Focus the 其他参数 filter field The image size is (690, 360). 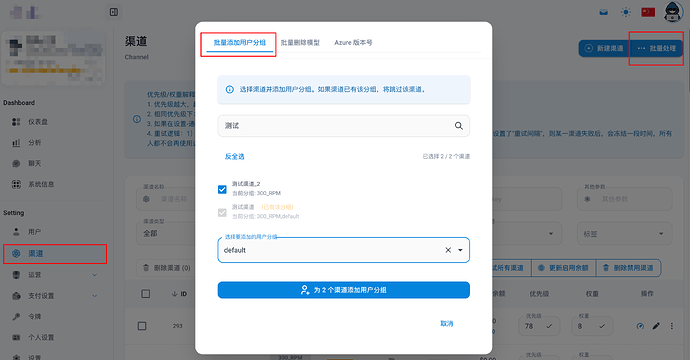point(624,199)
